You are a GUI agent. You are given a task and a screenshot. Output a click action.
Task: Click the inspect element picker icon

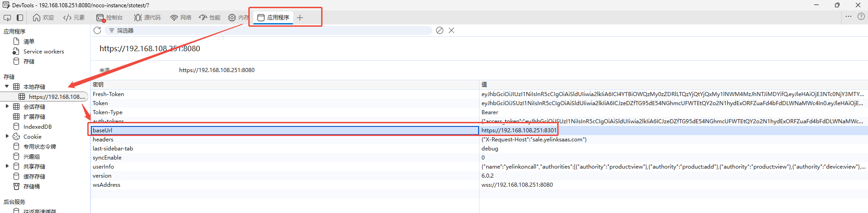click(x=7, y=18)
